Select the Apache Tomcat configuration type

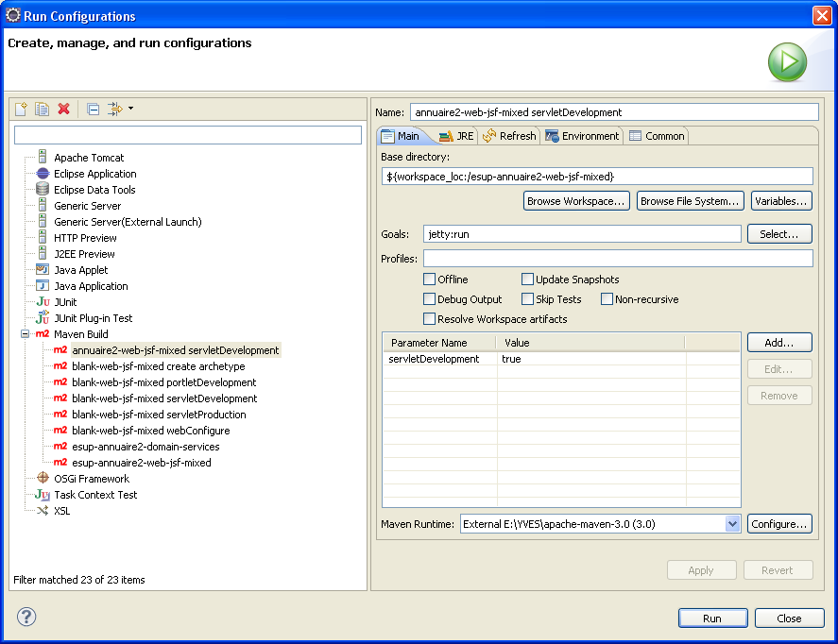(x=88, y=158)
